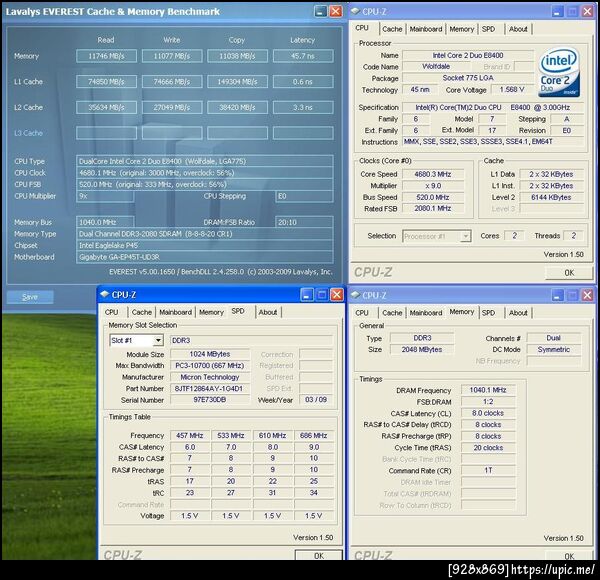This screenshot has height=580, width=600.
Task: Click Motherboard value 'Gigabyte GA-EP45T-UD3R'
Action: click(x=205, y=257)
